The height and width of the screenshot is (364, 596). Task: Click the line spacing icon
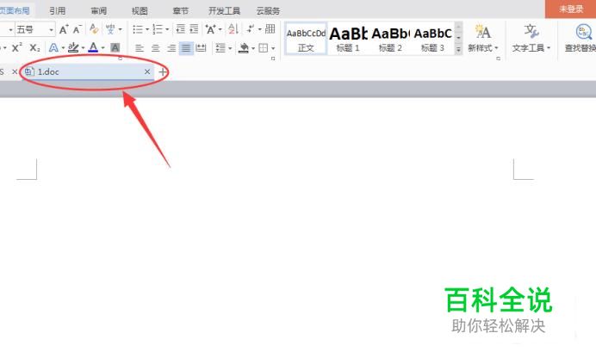220,48
